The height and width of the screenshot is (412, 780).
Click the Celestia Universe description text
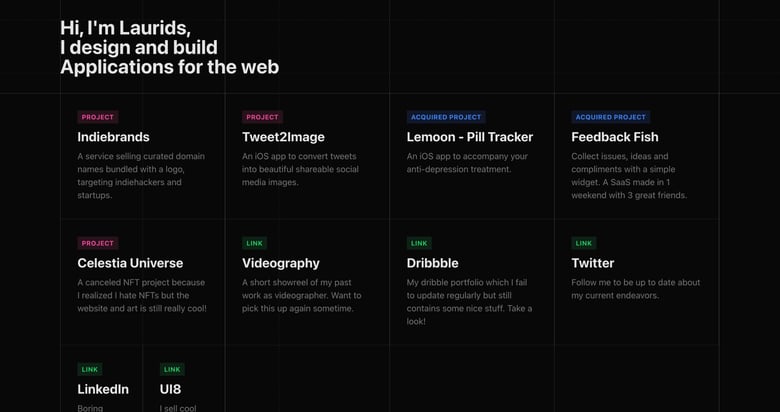142,295
